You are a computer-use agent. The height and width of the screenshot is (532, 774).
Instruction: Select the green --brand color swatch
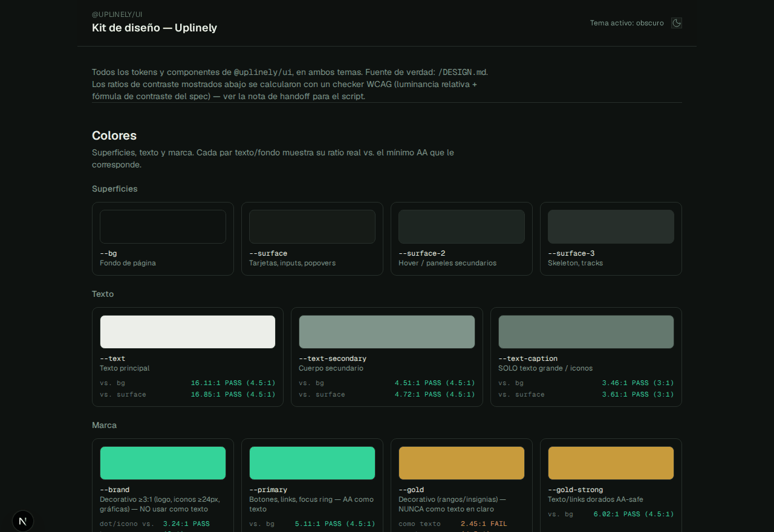[163, 463]
